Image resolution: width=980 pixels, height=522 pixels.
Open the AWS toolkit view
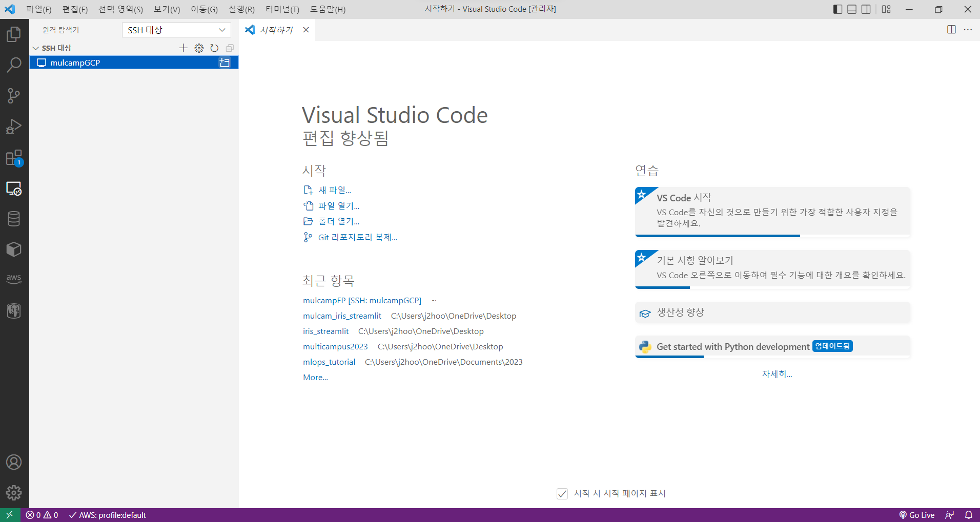coord(14,279)
